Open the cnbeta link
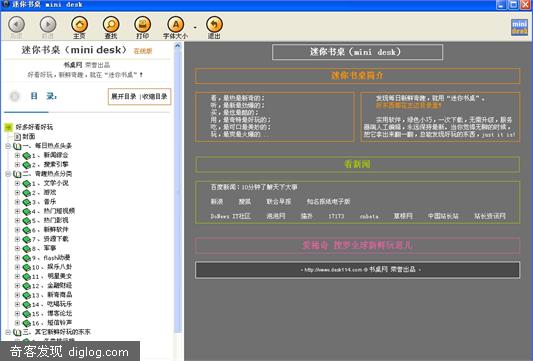This screenshot has width=533, height=361. pos(369,216)
